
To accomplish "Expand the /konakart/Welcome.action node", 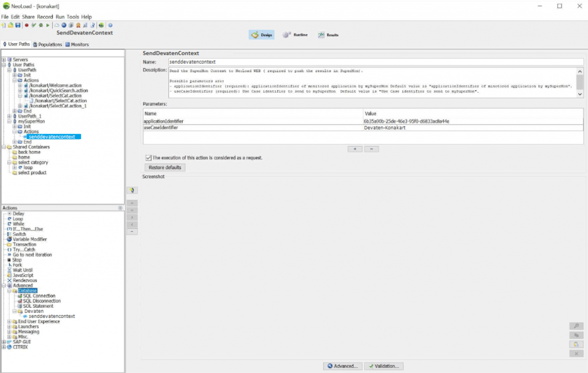I will click(20, 86).
